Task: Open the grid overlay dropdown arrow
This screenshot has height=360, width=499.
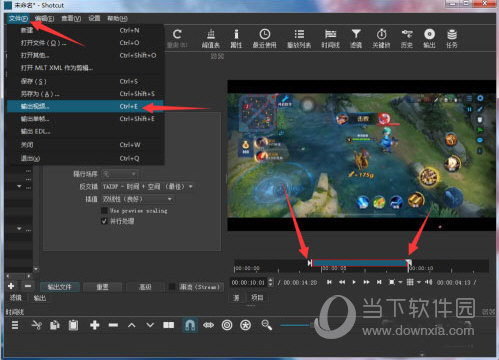Action: coord(419,282)
